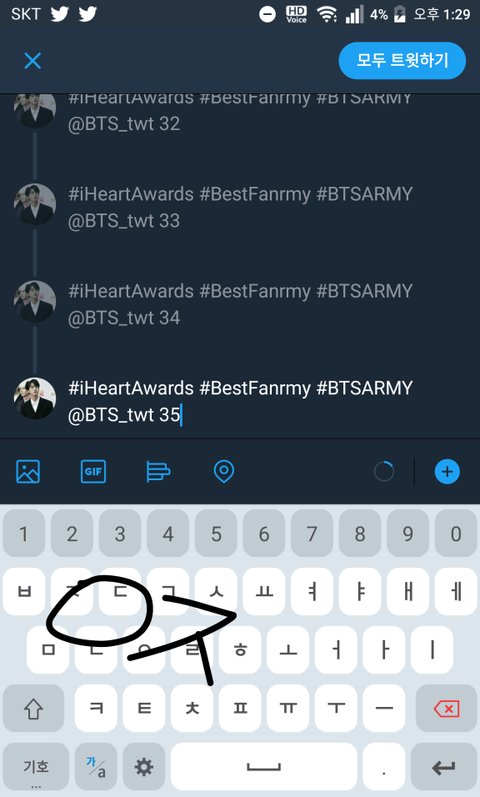Close the tweet composer with the X

(33, 61)
